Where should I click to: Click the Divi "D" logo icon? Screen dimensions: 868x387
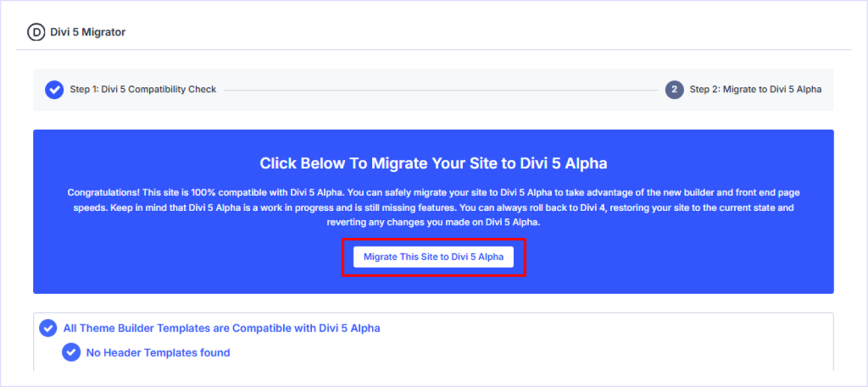(x=36, y=32)
